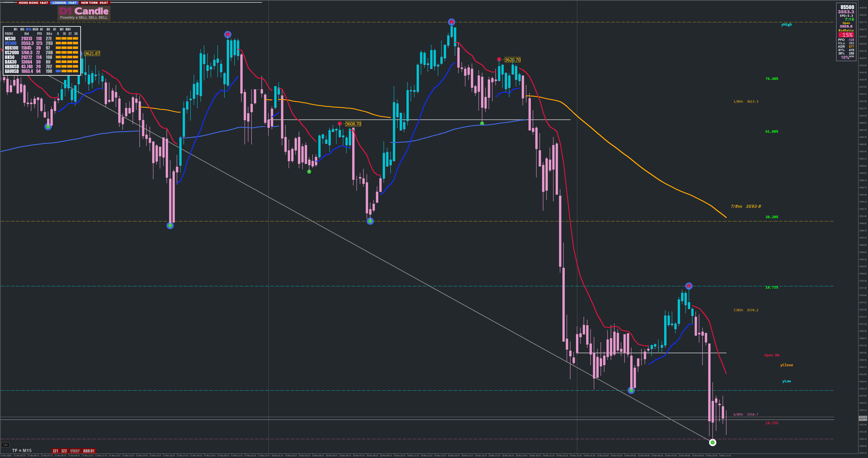Screen dimensions: 868x458
Task: Switch to the H4 timeframe tab
Action: coord(48,29)
